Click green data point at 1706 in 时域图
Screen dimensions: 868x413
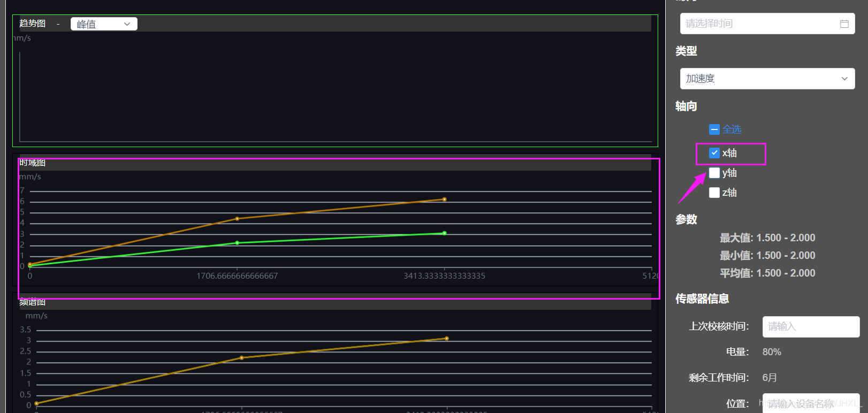(x=237, y=243)
